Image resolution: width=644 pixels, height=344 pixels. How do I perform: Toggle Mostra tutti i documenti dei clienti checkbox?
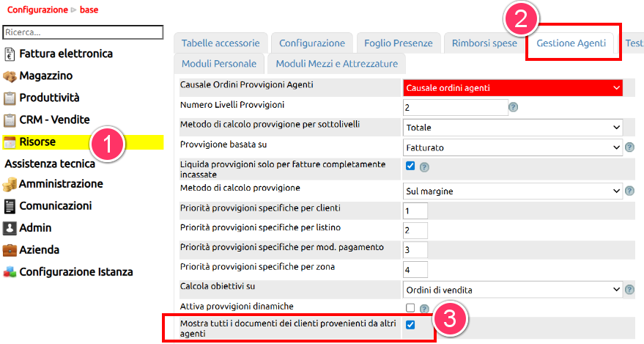tap(410, 325)
